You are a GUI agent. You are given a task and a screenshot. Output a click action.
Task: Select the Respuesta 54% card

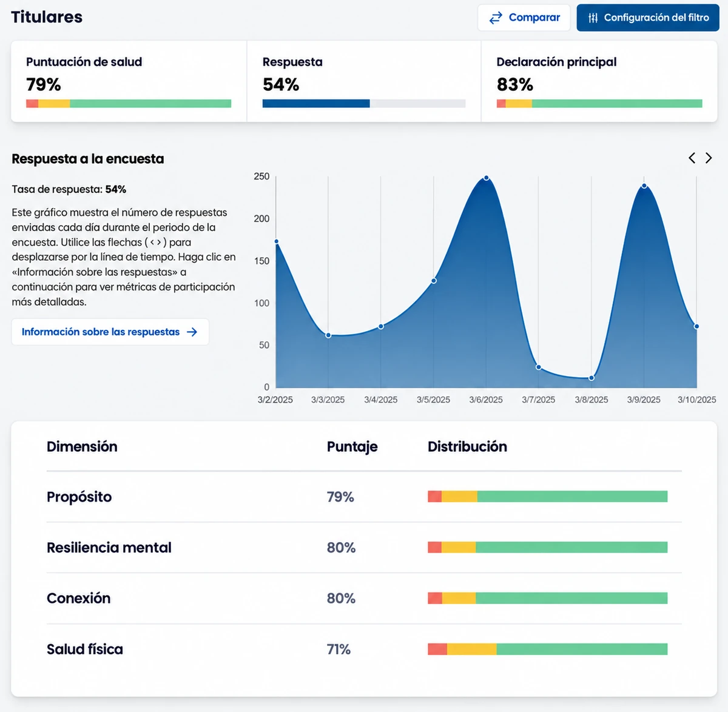[x=364, y=81]
